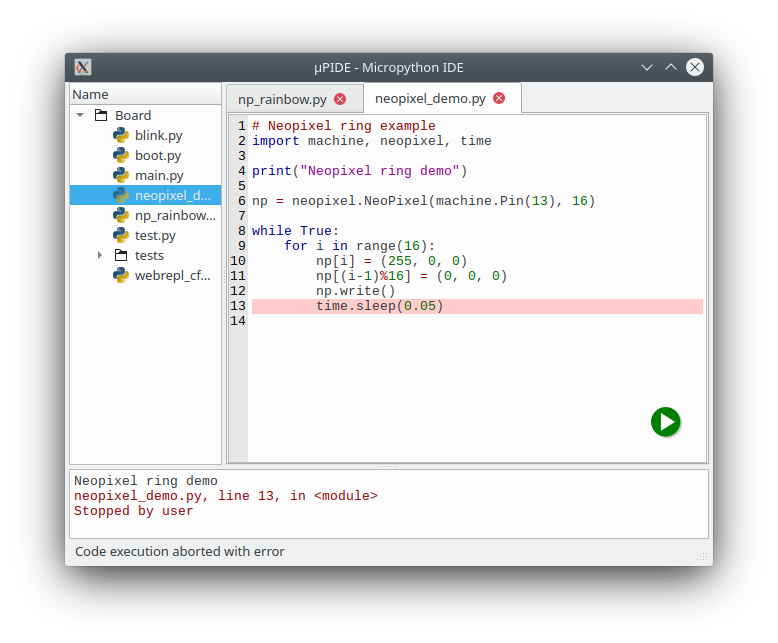Open the window menu icon in title bar

[x=83, y=67]
